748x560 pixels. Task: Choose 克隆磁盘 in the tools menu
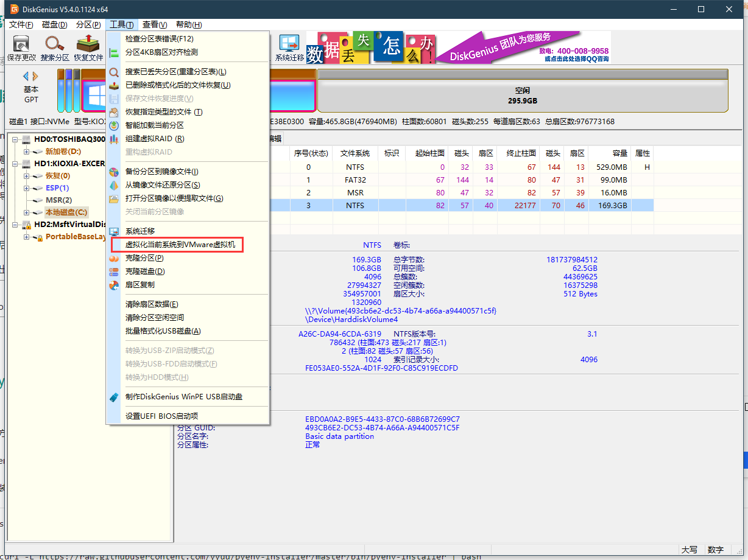point(145,271)
